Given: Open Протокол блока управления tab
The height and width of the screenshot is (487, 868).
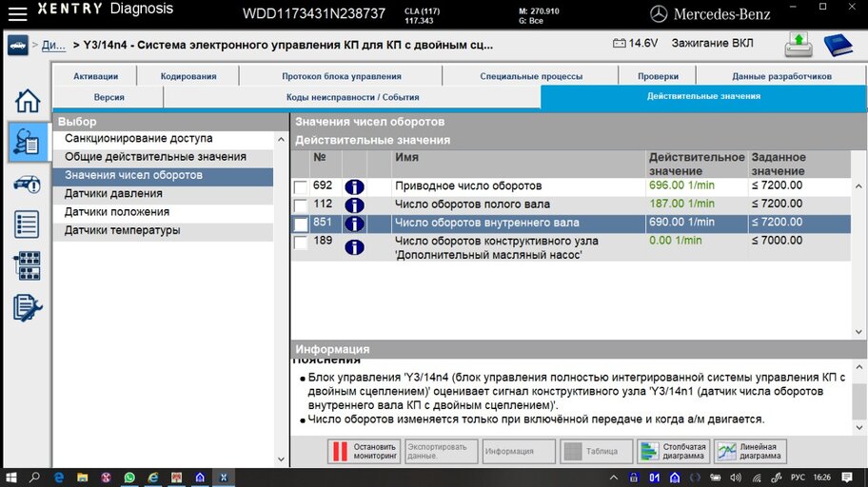Looking at the screenshot, I should (342, 76).
